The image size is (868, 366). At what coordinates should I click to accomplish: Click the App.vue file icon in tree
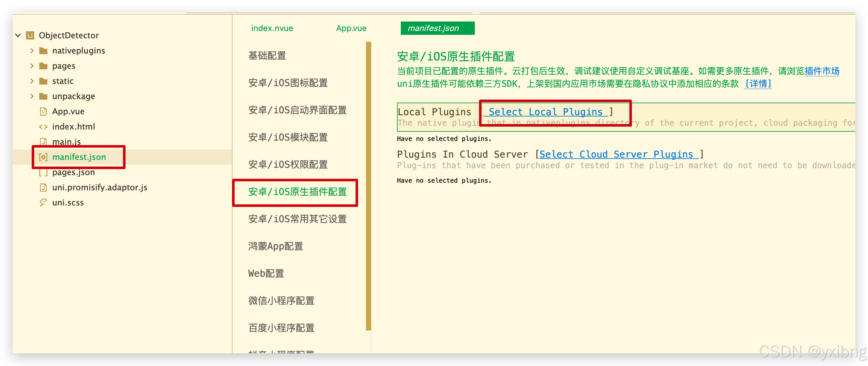[43, 111]
